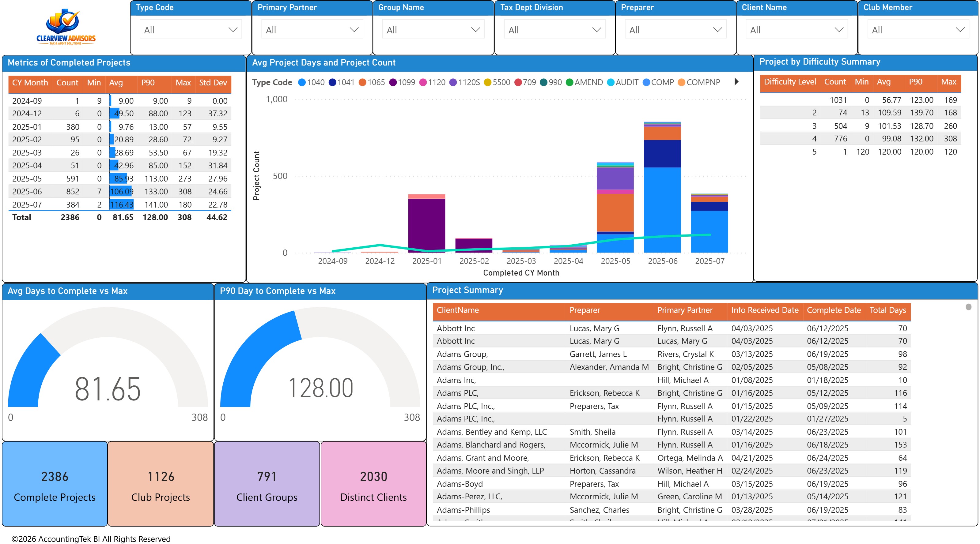Click the Adams-Phillips client row

click(672, 510)
